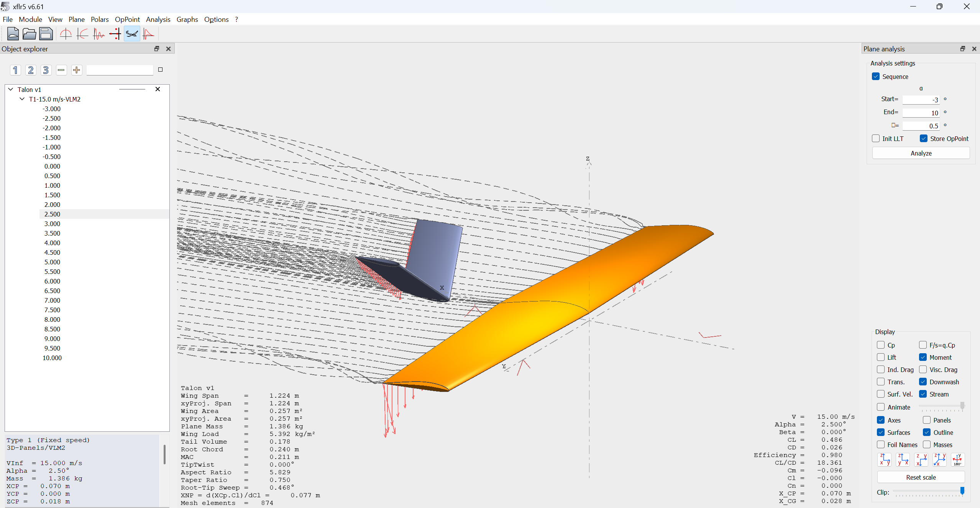
Task: Open the ? help menu
Action: [x=236, y=20]
